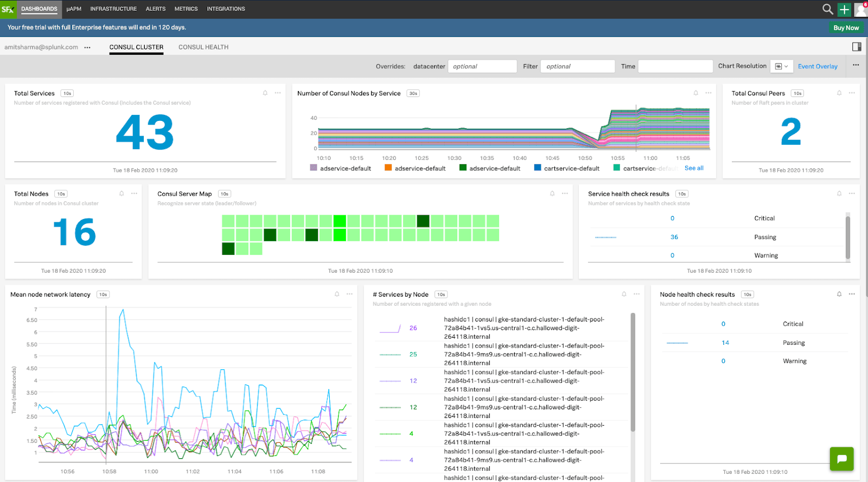The height and width of the screenshot is (482, 868).
Task: Click See all legend link
Action: [x=694, y=168]
